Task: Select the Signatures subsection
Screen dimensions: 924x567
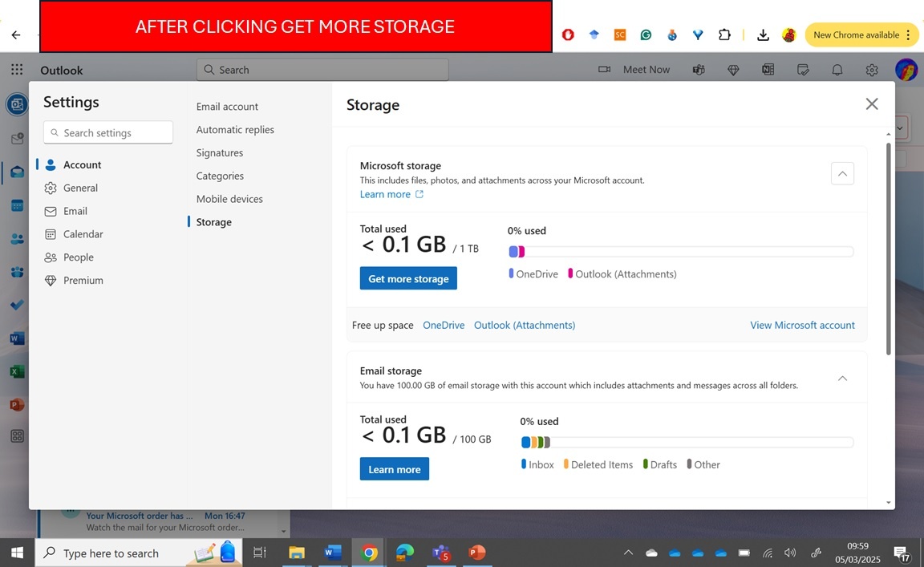Action: click(219, 152)
